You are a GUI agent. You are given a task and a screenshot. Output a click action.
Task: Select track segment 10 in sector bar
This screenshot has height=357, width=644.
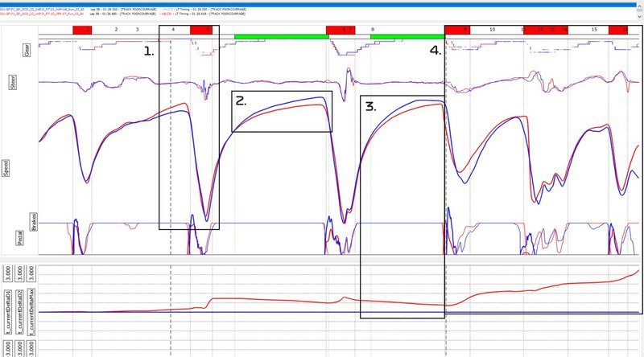[492, 29]
